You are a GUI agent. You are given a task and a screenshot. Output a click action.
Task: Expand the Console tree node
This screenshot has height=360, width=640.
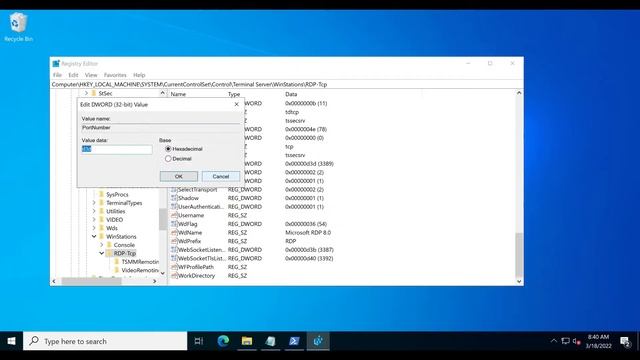pos(102,245)
